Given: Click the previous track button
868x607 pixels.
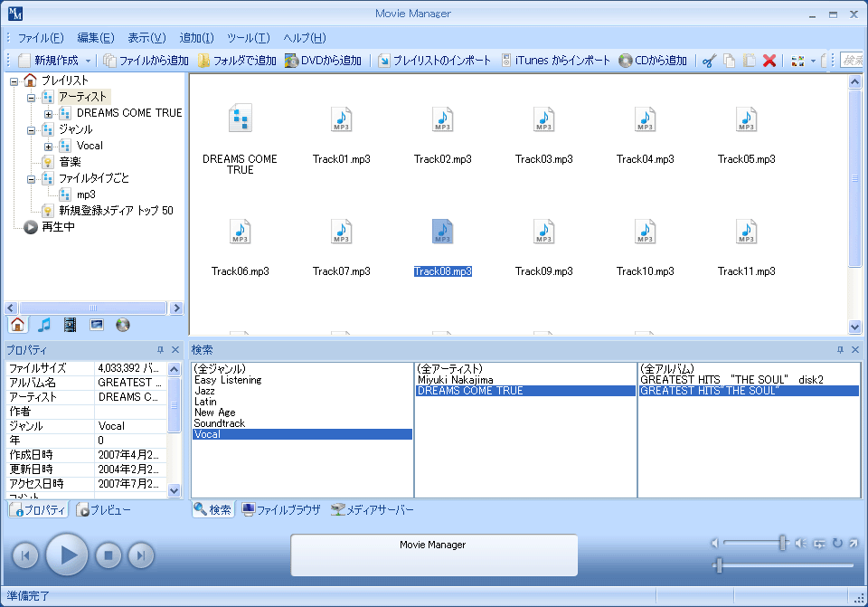Looking at the screenshot, I should [25, 555].
